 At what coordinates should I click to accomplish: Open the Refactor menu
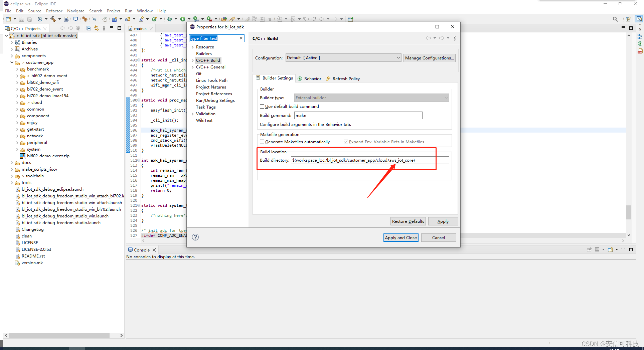pyautogui.click(x=54, y=11)
